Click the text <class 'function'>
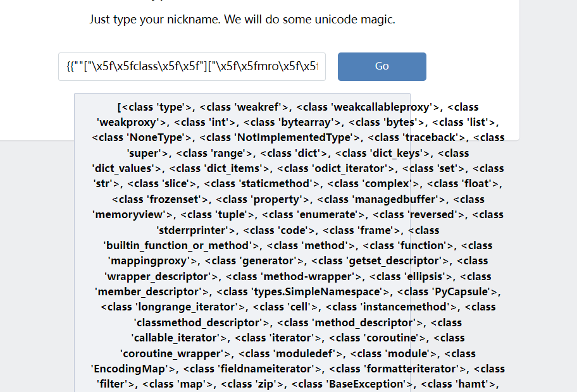The height and width of the screenshot is (392, 577). [x=407, y=245]
